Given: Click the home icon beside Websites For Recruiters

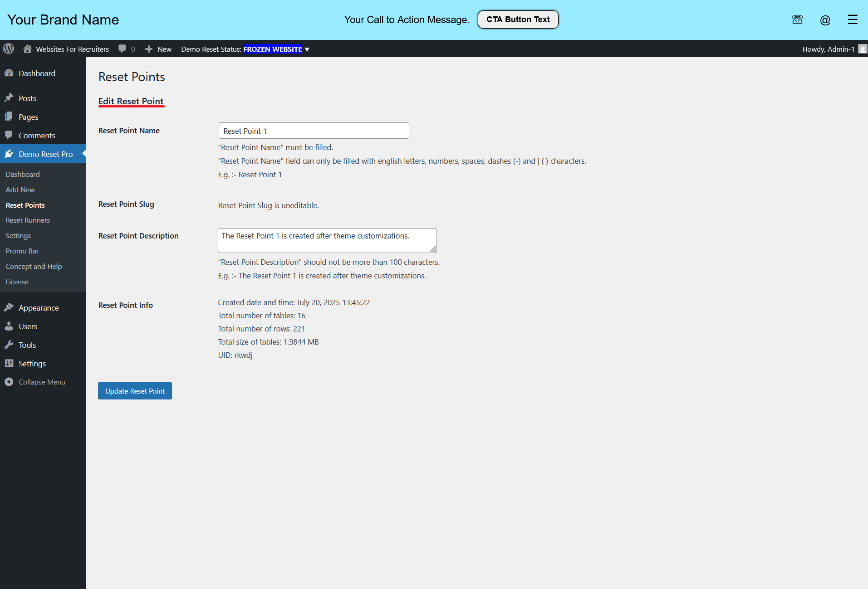Looking at the screenshot, I should coord(27,49).
